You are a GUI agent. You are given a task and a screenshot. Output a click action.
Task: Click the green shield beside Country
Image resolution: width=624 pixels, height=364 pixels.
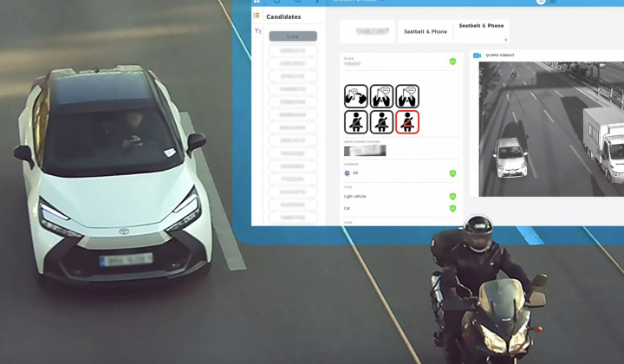452,173
